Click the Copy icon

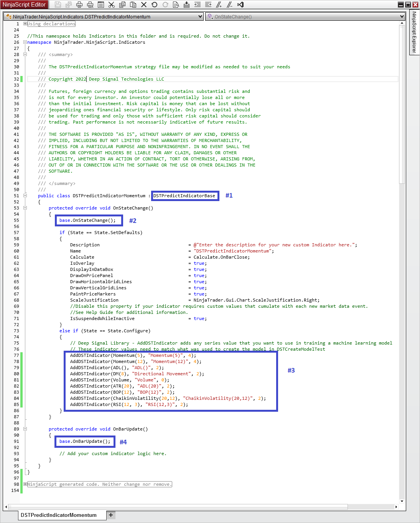pos(122,5)
